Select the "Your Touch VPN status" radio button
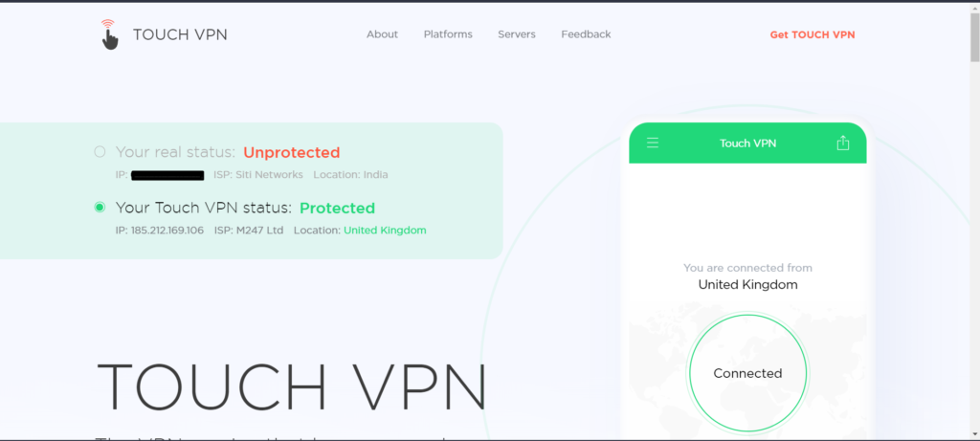This screenshot has width=980, height=441. pyautogui.click(x=100, y=208)
